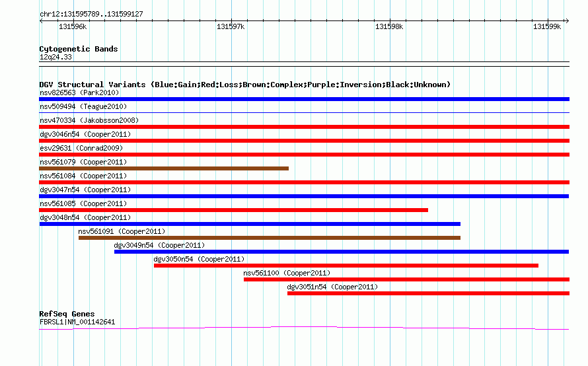Click the dgv3050n54 (Cooper2011) red bar
Viewport: 588px width, 366px height.
346,266
